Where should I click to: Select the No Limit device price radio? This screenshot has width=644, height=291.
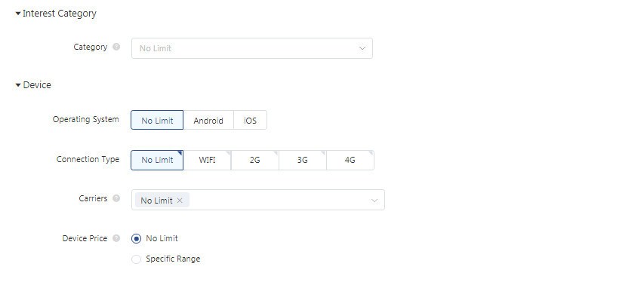[x=136, y=238]
